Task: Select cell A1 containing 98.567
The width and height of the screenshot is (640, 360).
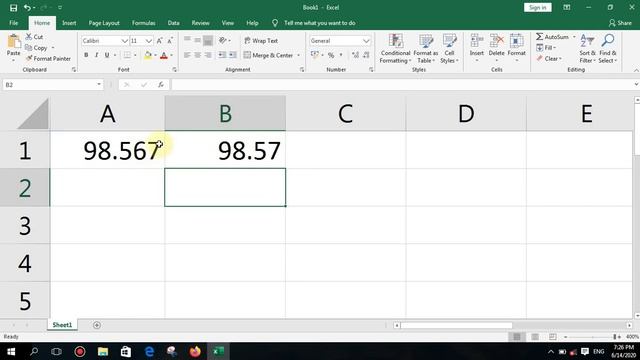Action: pyautogui.click(x=107, y=150)
